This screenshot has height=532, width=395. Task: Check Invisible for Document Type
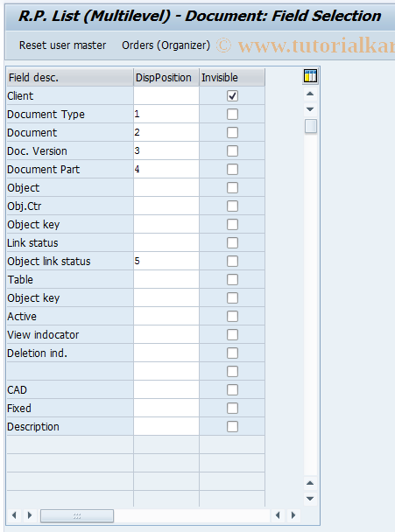tap(232, 115)
